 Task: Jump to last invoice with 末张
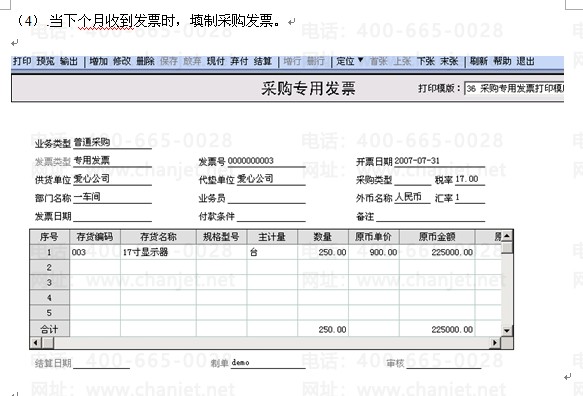(449, 61)
